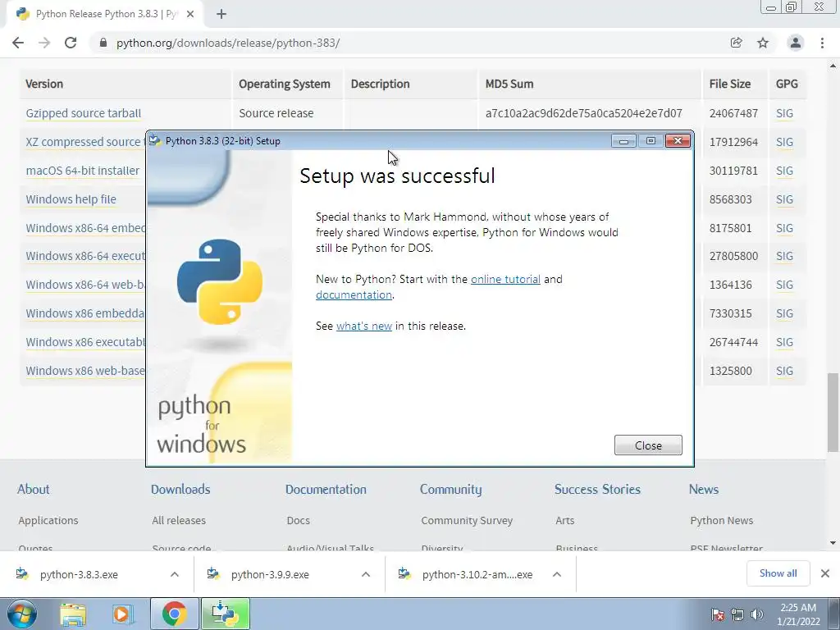Click scrollbar up arrow on page
Screen dimensions: 840x630
pos(833,66)
